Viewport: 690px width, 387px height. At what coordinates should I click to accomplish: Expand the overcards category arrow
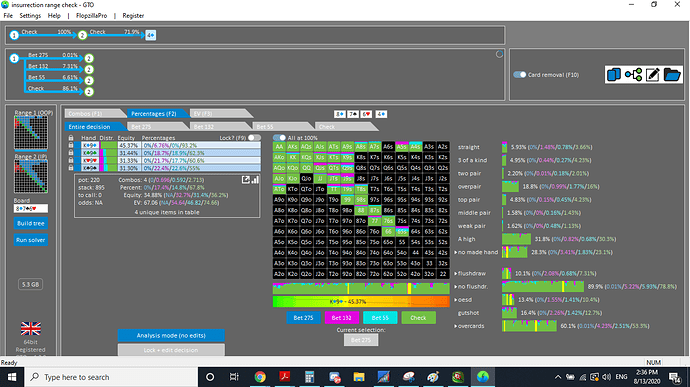coord(456,326)
